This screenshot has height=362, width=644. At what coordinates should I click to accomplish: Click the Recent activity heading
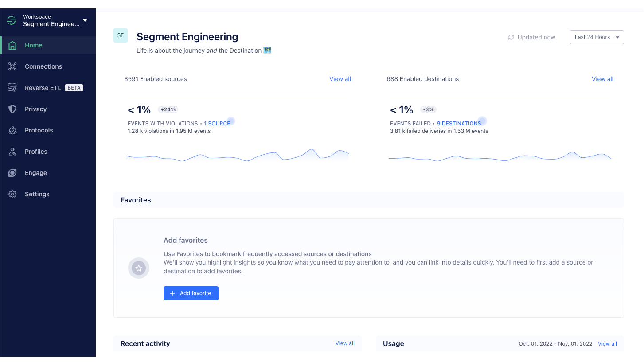(x=145, y=343)
